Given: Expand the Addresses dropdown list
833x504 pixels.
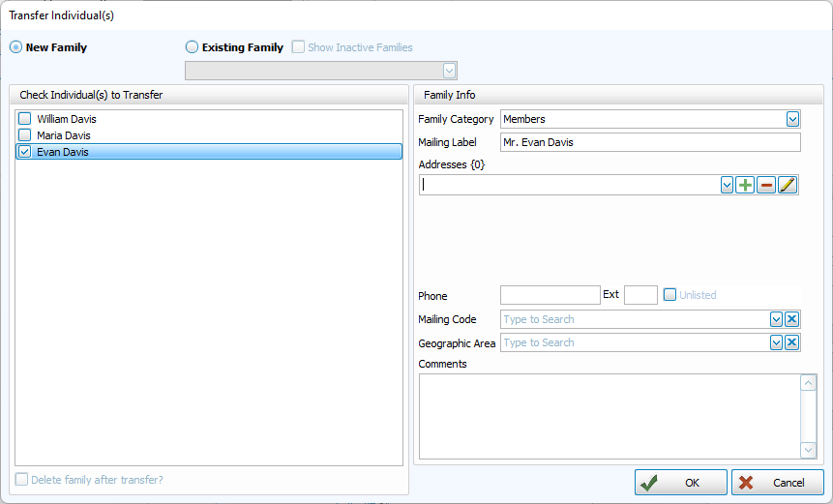Looking at the screenshot, I should pyautogui.click(x=727, y=185).
